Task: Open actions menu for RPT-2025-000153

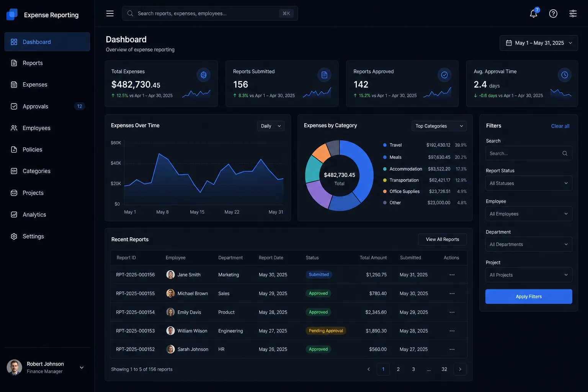Action: (x=452, y=331)
